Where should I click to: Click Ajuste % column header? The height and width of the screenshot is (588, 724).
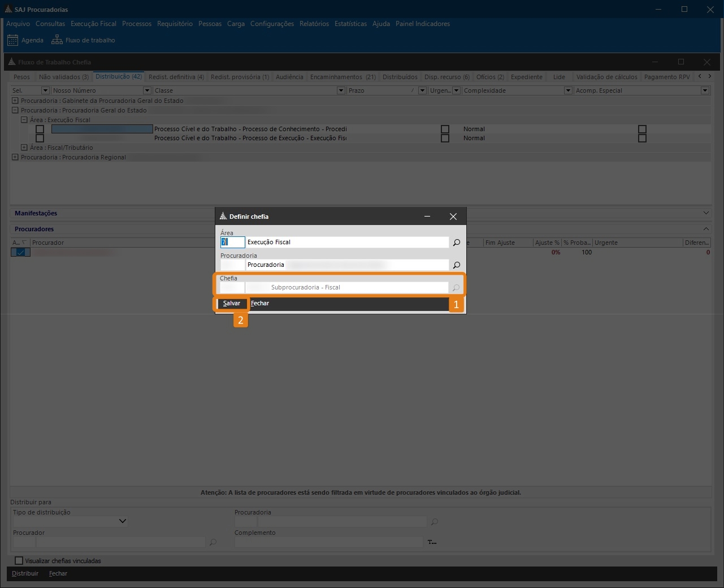pos(547,243)
